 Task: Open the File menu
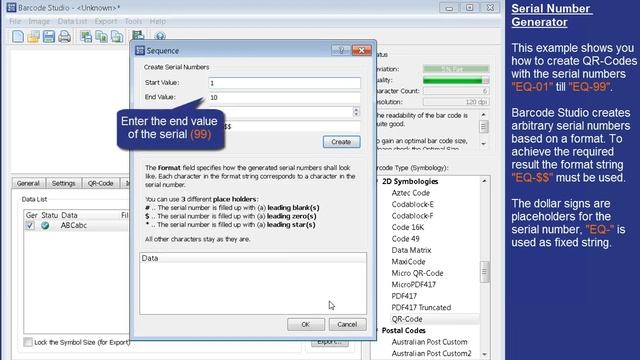pos(15,21)
